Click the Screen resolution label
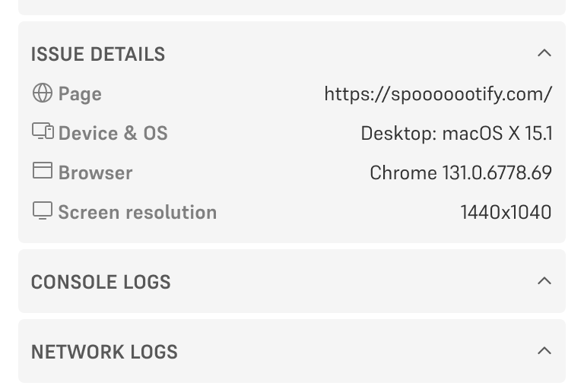Image resolution: width=584 pixels, height=392 pixels. [x=137, y=213]
